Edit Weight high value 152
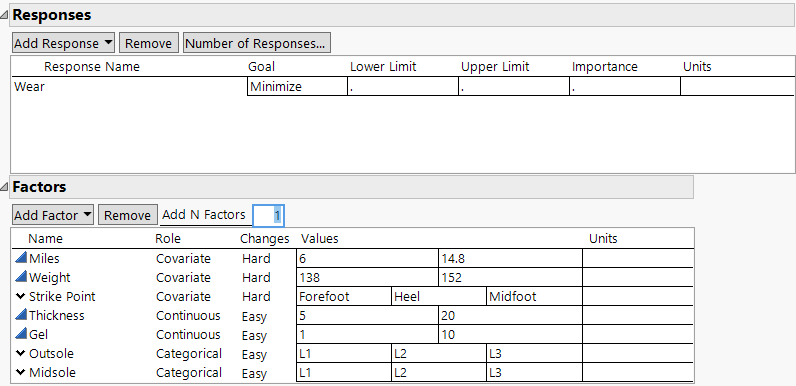 point(510,277)
